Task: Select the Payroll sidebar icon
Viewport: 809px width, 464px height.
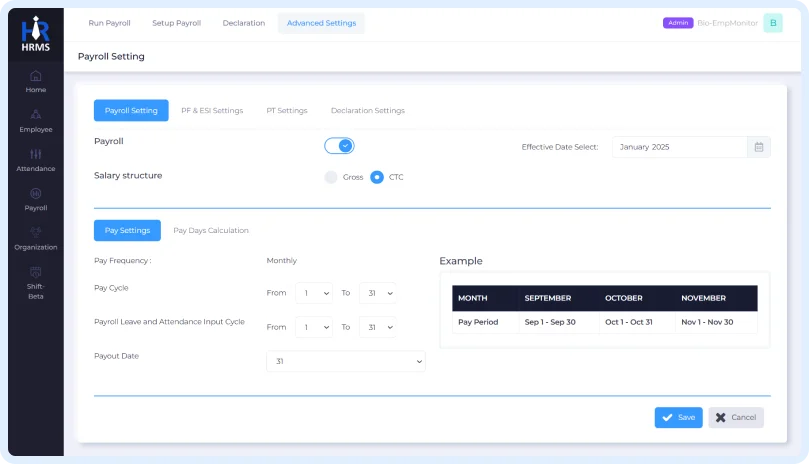Action: 36,193
